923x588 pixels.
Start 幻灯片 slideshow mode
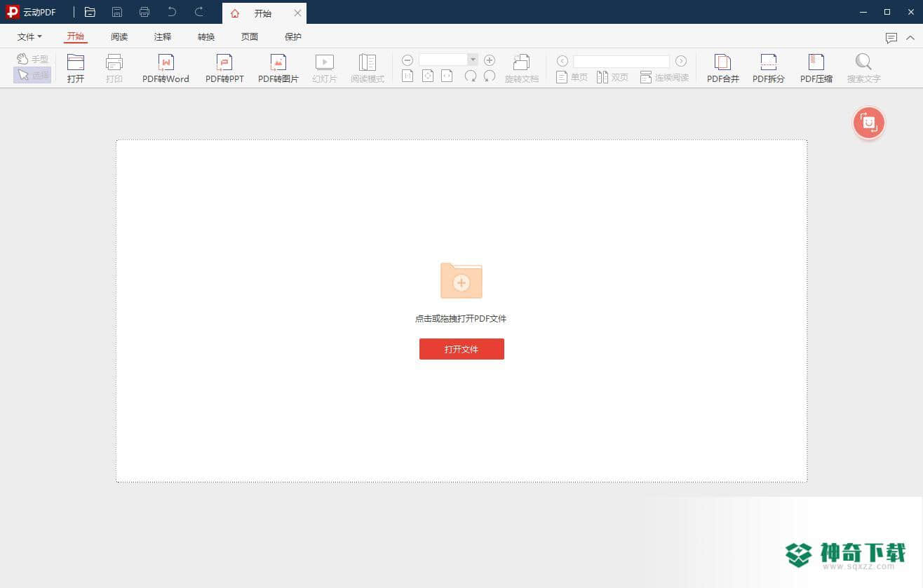325,69
